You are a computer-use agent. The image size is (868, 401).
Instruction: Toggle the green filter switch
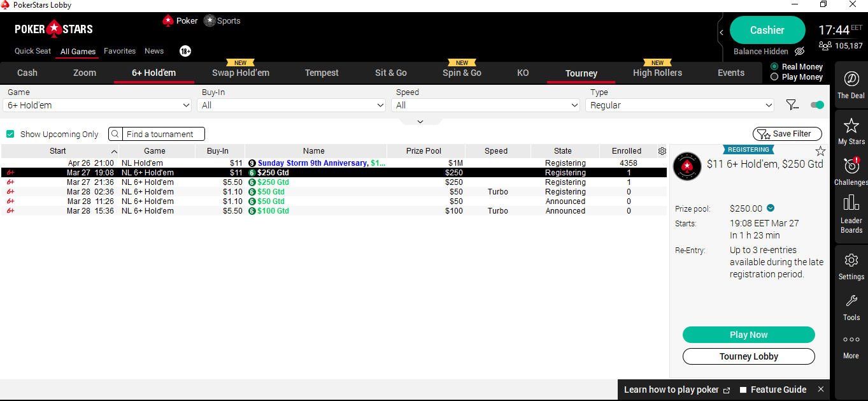(817, 105)
